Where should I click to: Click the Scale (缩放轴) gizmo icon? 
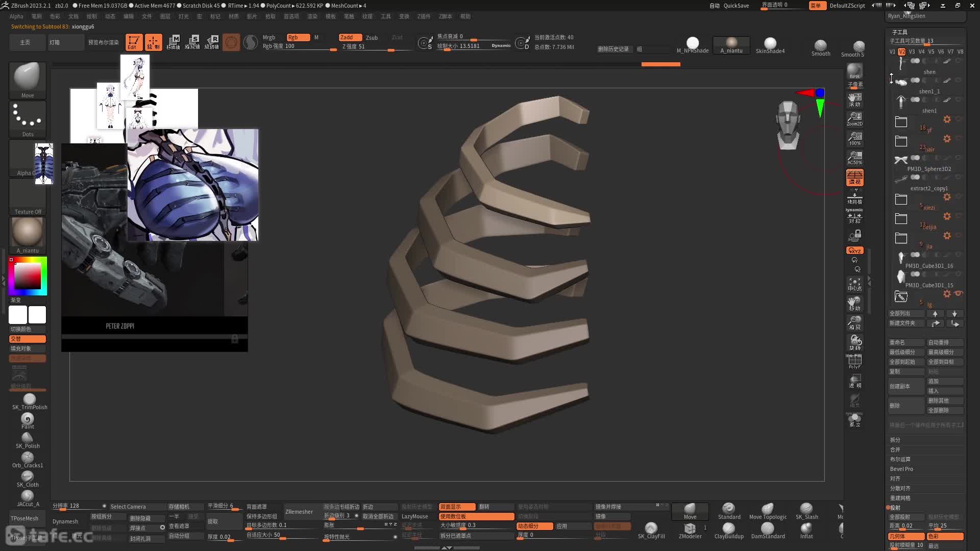point(192,42)
